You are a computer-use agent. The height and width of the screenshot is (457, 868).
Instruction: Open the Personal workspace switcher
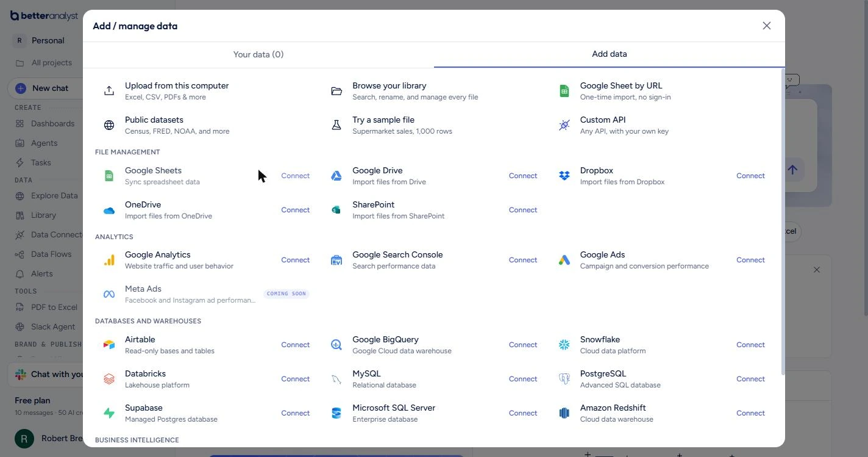pyautogui.click(x=48, y=40)
